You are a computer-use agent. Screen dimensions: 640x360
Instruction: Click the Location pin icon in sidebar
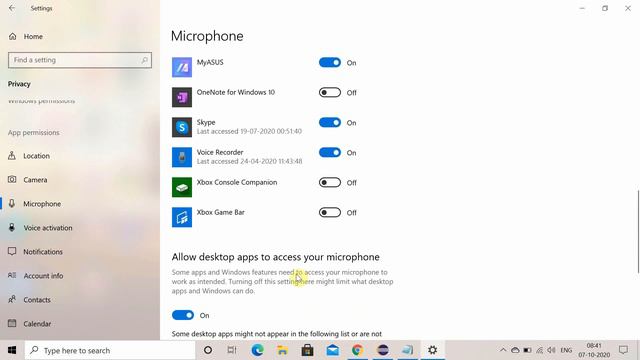(x=12, y=156)
